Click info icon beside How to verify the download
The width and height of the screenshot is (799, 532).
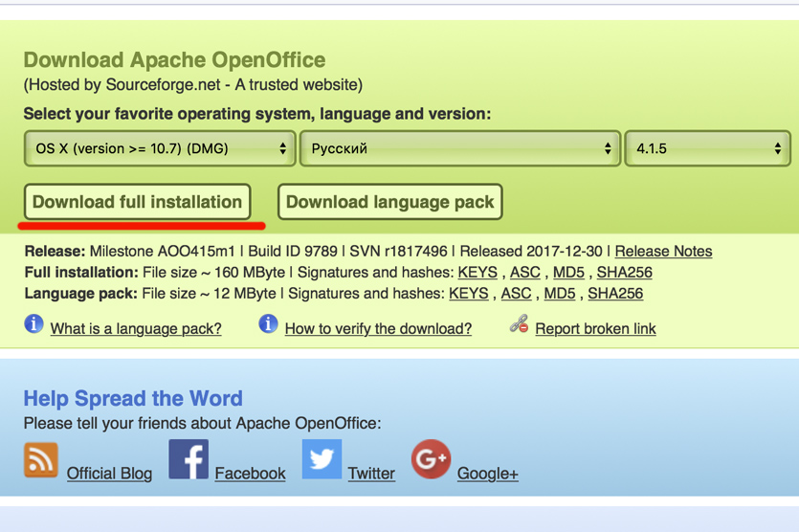tap(268, 323)
